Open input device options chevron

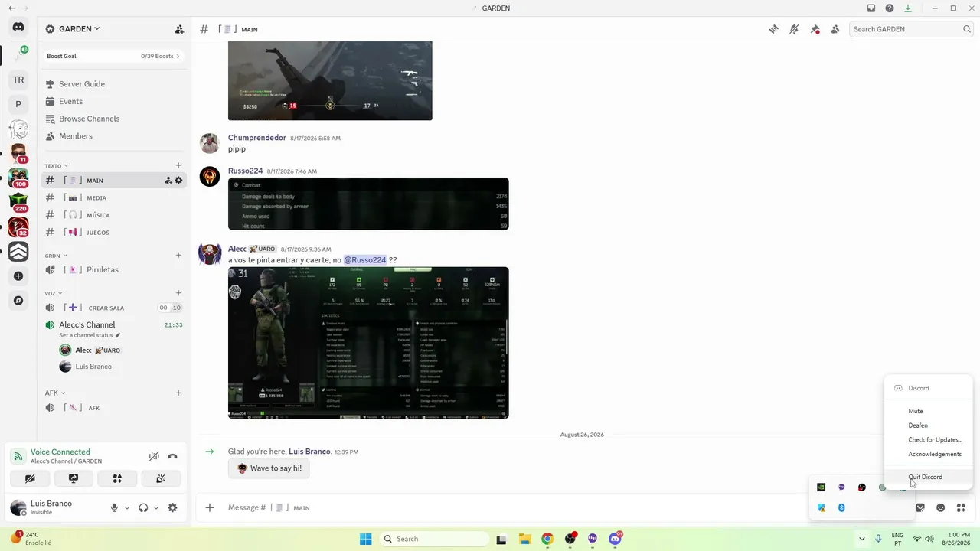(x=127, y=507)
